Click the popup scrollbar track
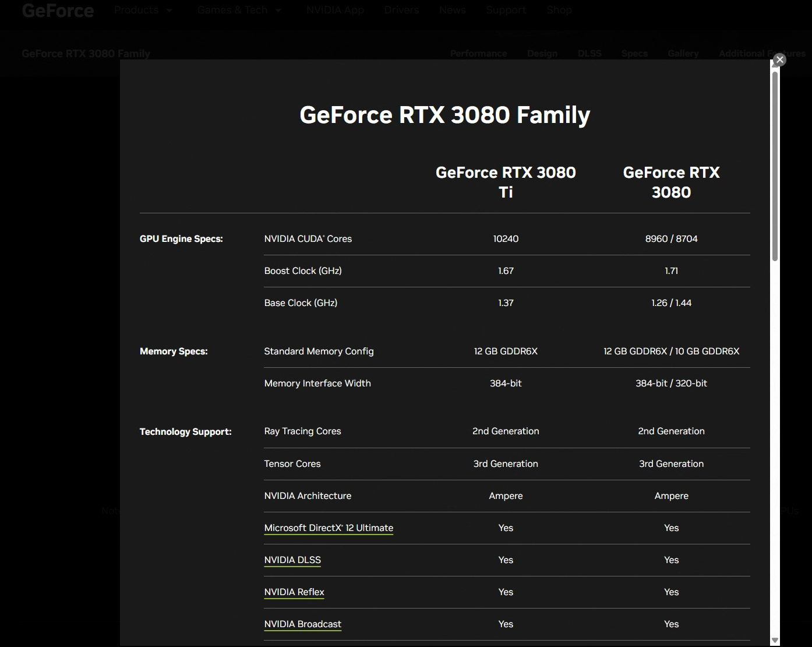Viewport: 812px width, 647px height. click(775, 408)
